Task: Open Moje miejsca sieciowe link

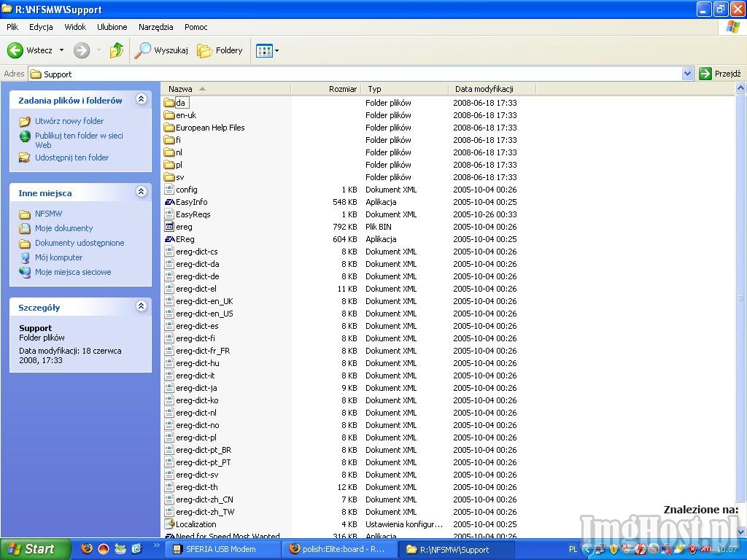Action: point(73,273)
